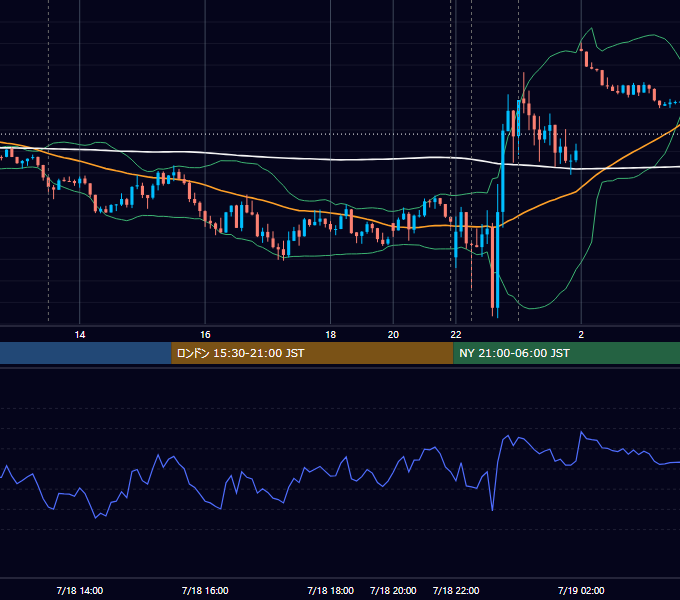
Task: Click the NY 21:00-06:00 JST session bar
Action: (x=566, y=353)
